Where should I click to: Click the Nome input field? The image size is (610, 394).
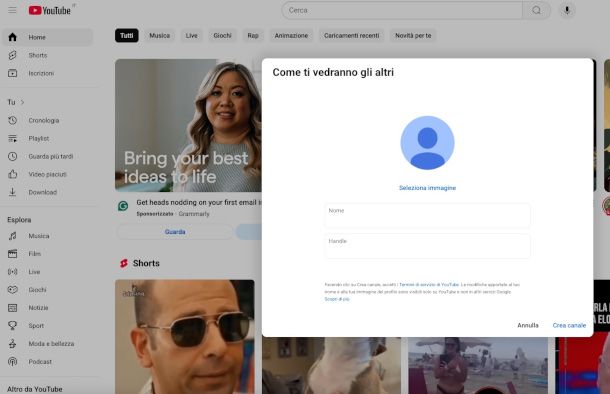(427, 216)
